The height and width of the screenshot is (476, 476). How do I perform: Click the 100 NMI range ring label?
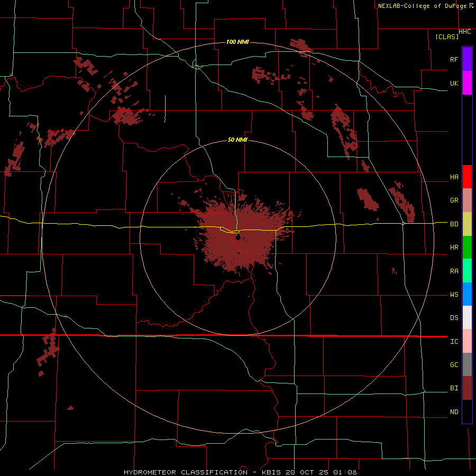click(x=237, y=42)
